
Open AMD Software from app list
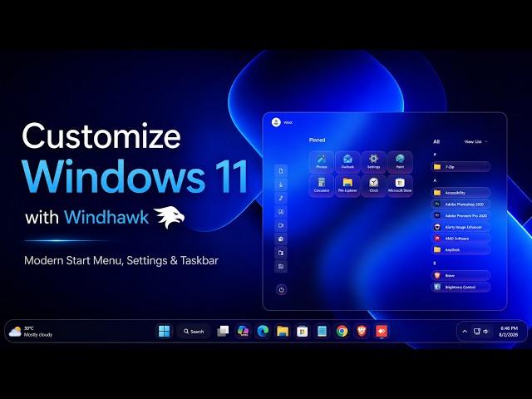[461, 239]
